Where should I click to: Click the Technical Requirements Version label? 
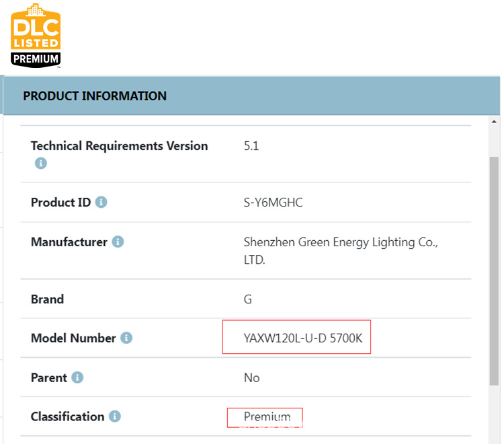119,146
